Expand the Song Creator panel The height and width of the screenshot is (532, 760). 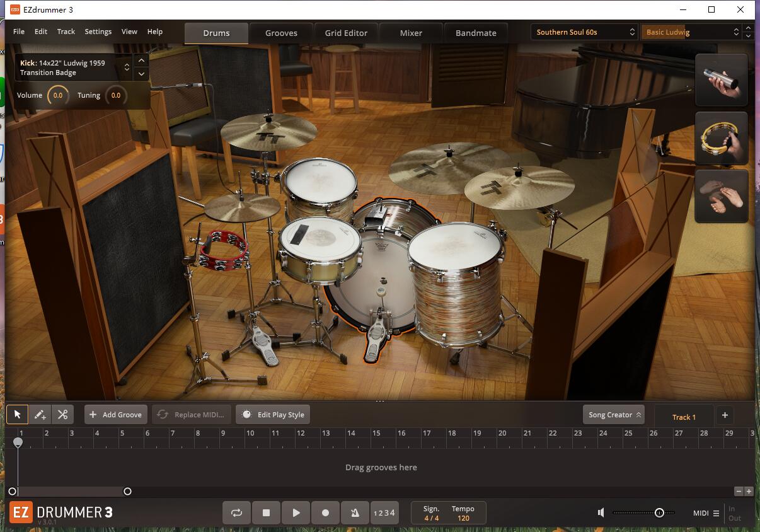coord(614,415)
